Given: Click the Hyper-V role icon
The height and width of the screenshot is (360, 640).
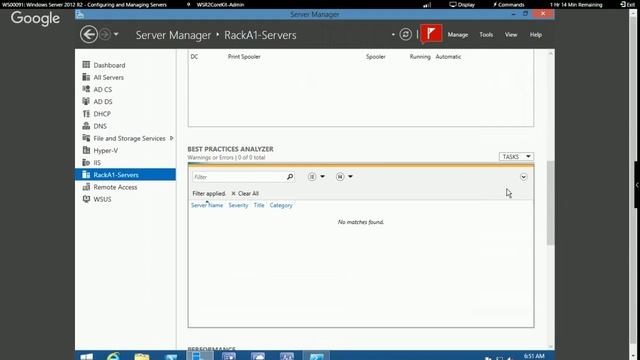Looking at the screenshot, I should (x=86, y=150).
